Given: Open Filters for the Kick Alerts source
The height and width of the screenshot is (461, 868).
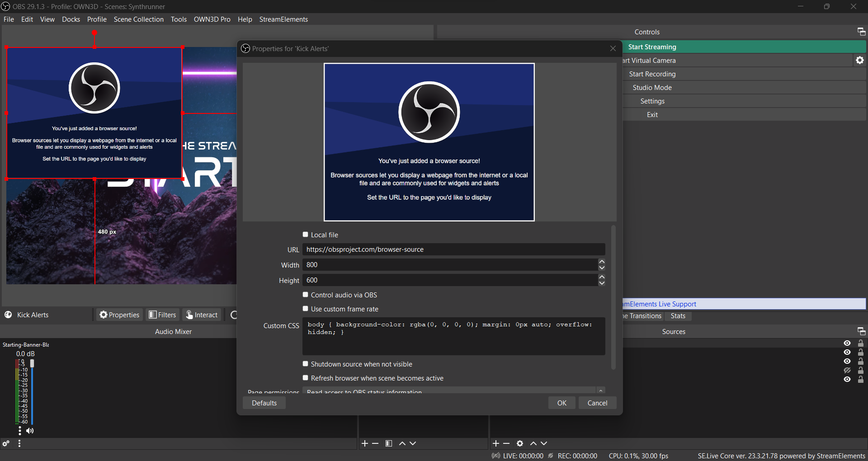Looking at the screenshot, I should tap(163, 315).
